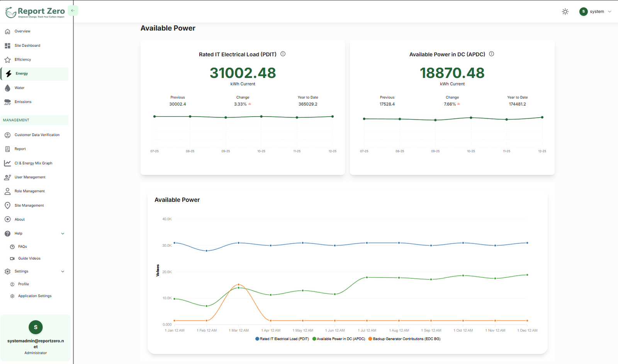618x364 pixels.
Task: Open Customer Data Verification
Action: (37, 135)
